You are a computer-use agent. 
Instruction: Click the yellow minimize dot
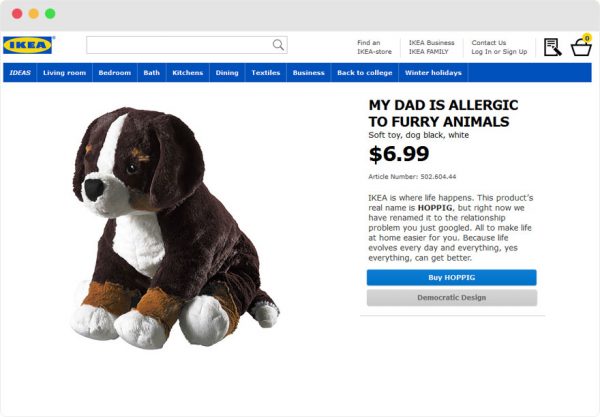[x=34, y=14]
